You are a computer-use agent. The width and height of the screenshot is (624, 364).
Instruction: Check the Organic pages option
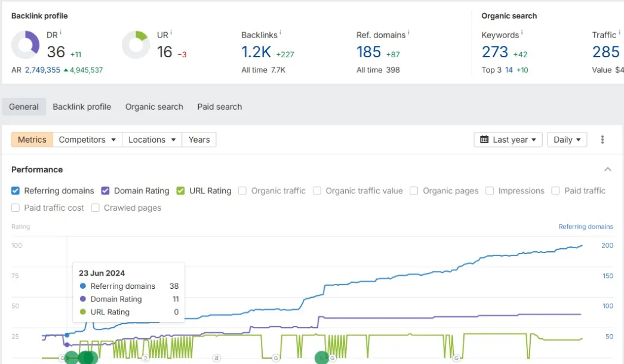[x=414, y=191]
